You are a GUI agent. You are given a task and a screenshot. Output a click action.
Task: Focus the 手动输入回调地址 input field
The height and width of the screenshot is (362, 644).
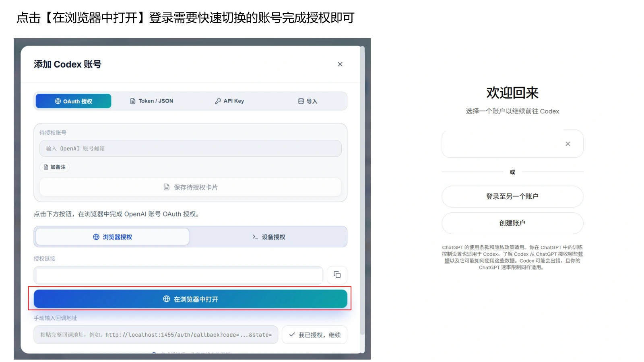point(156,335)
